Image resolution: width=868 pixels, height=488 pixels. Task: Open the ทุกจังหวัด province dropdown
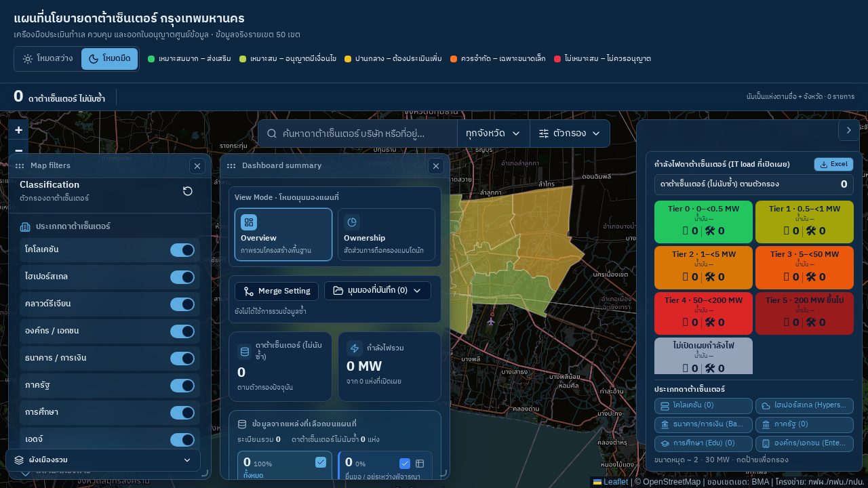493,134
